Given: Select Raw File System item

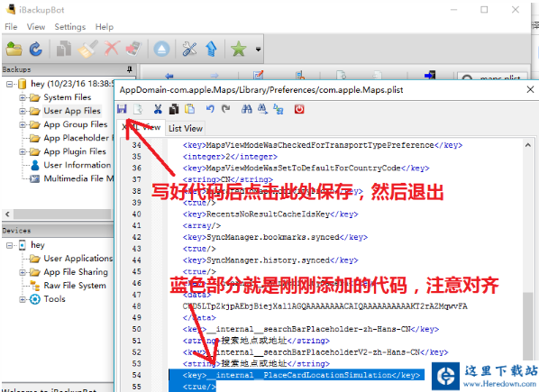Looking at the screenshot, I should click(x=75, y=286).
